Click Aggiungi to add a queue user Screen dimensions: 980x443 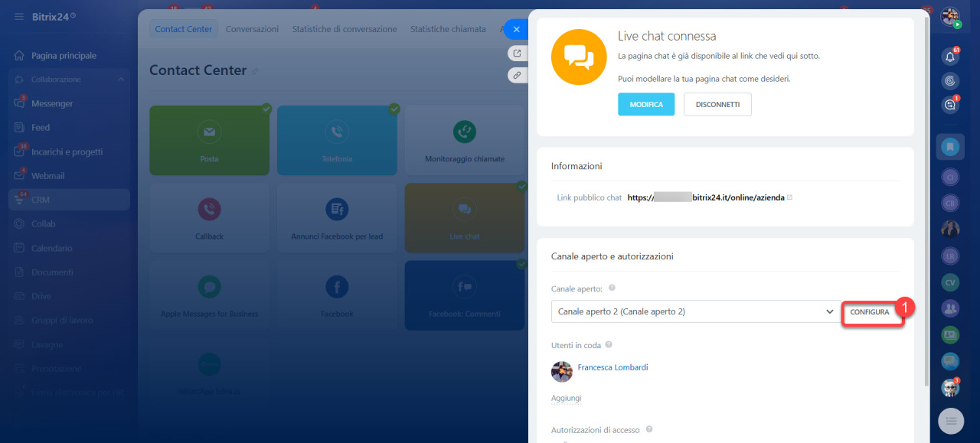[x=566, y=399]
